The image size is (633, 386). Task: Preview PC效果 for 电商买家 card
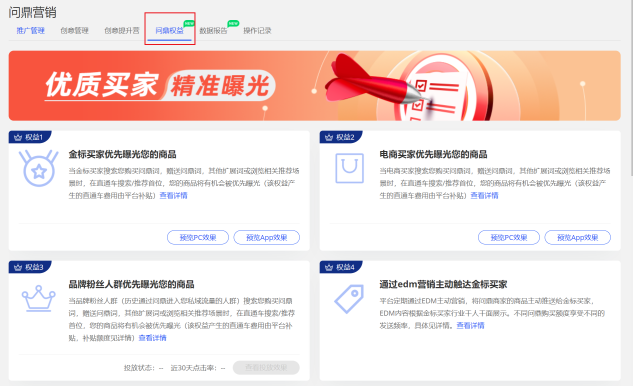[x=509, y=237]
